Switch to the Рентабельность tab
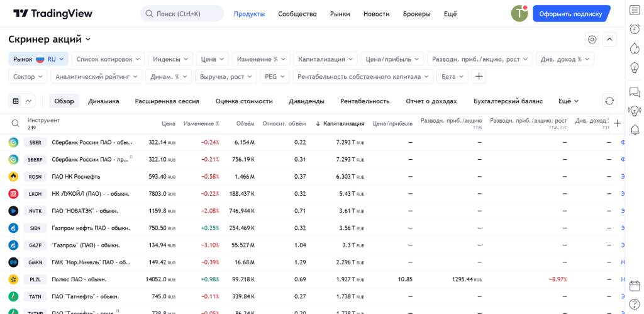 click(x=365, y=101)
